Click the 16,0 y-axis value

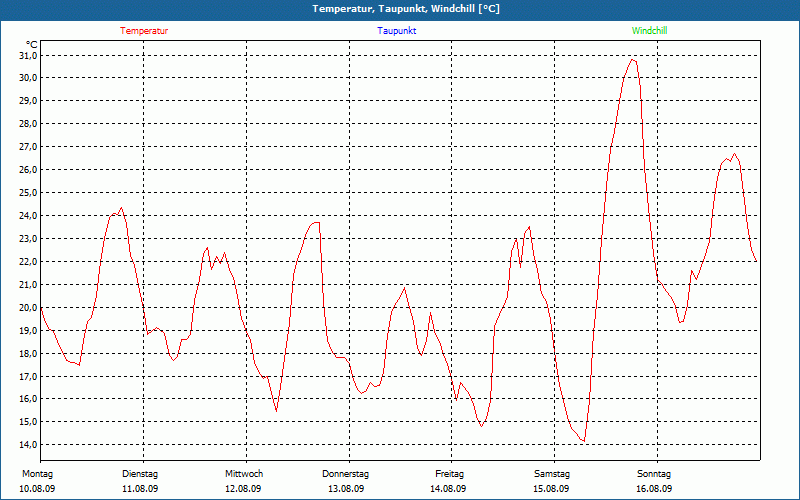29,398
